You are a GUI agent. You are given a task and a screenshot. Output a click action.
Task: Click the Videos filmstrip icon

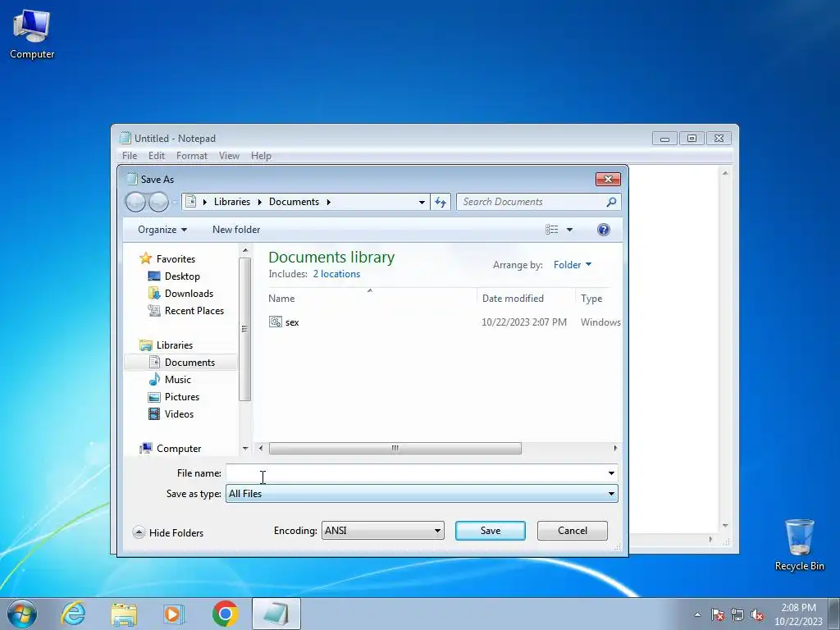154,414
